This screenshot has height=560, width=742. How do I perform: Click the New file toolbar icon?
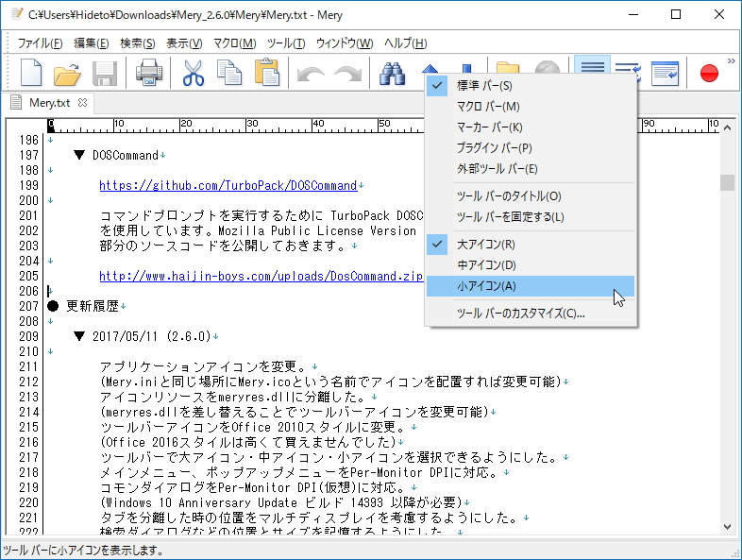click(x=31, y=73)
